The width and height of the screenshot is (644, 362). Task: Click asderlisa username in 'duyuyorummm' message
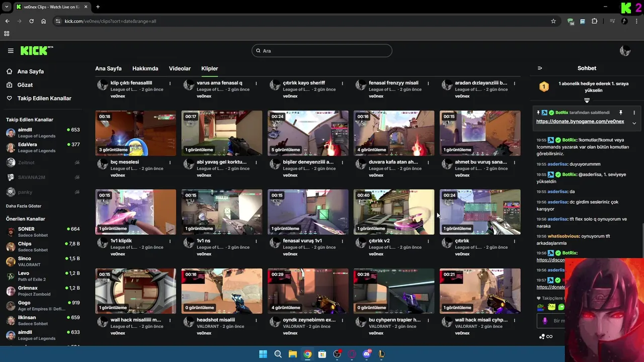[x=558, y=164]
